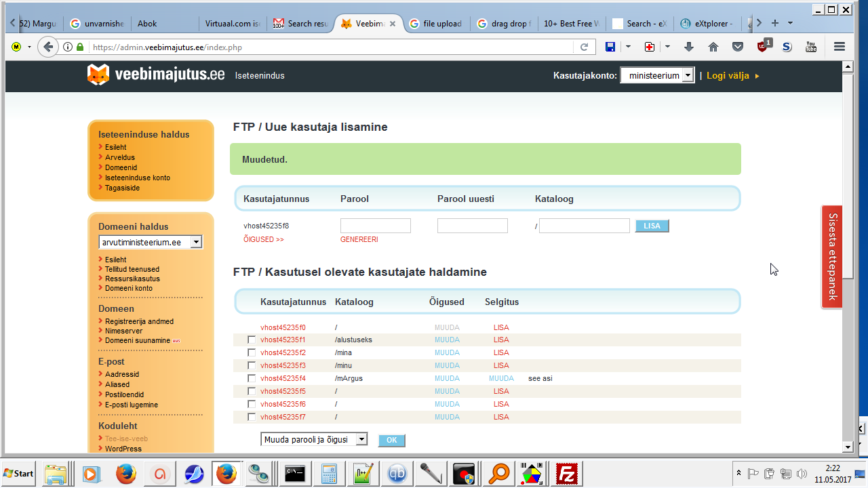Screen dimensions: 868x488
Task: Expand the red cross icon dropdown arrow
Action: 667,47
